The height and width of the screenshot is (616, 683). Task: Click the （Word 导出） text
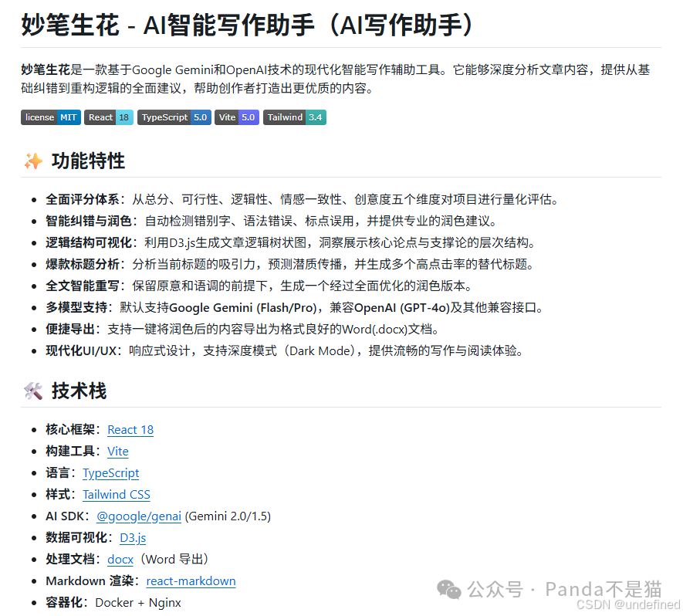coord(174,560)
